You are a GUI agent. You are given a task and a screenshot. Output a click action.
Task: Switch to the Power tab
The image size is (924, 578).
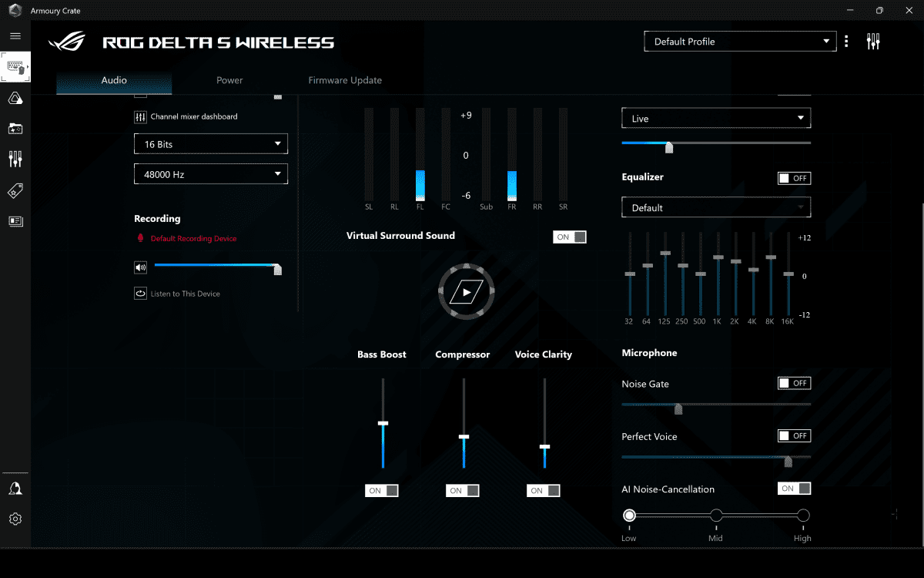click(229, 80)
